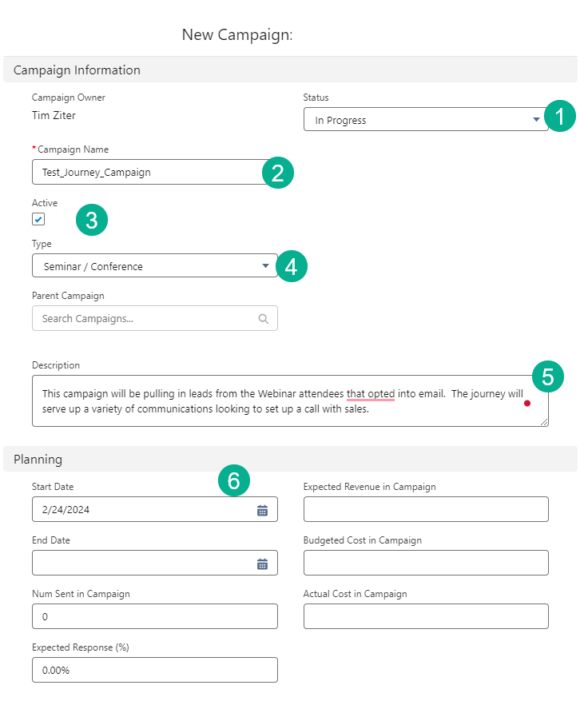Click the Expected Response (%) value field
The image size is (588, 709).
pos(154,670)
